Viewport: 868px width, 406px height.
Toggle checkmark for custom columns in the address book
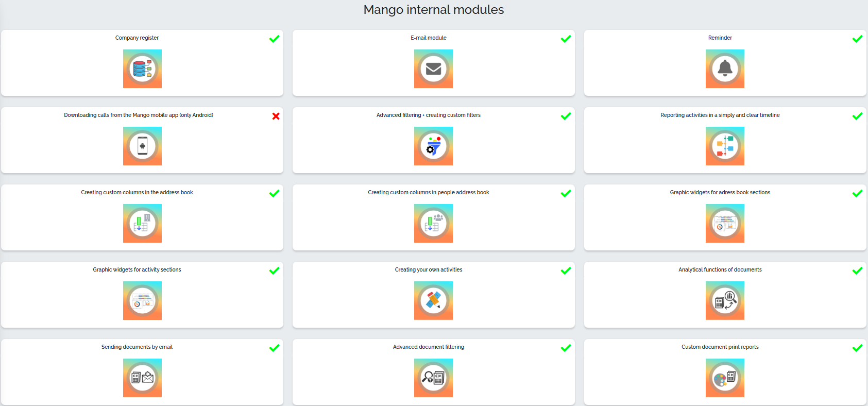[x=274, y=193]
